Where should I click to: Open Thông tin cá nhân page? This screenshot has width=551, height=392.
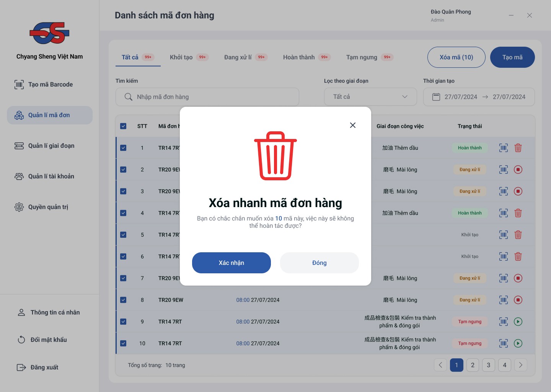tap(49, 312)
